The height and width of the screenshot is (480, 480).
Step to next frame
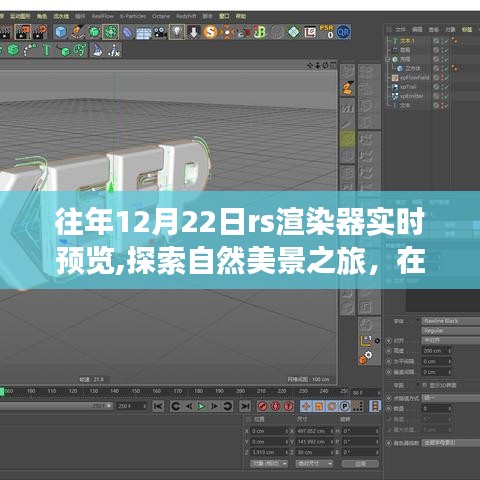(214, 406)
